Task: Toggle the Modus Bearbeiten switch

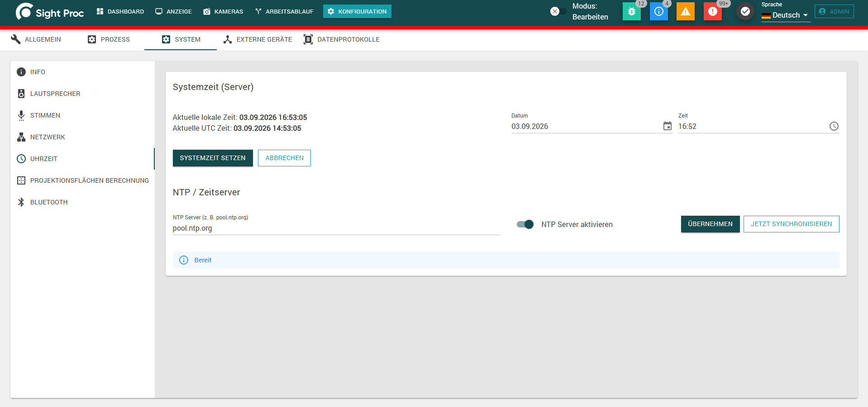Action: pos(558,11)
